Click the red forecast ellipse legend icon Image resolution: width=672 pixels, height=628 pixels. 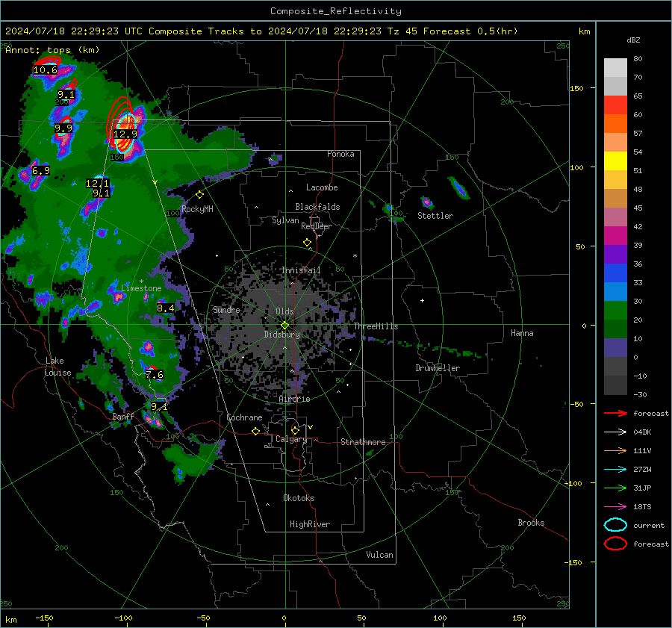point(615,544)
